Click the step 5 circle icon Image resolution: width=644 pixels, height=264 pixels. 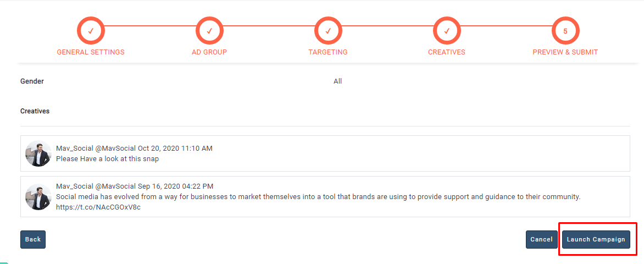click(565, 31)
